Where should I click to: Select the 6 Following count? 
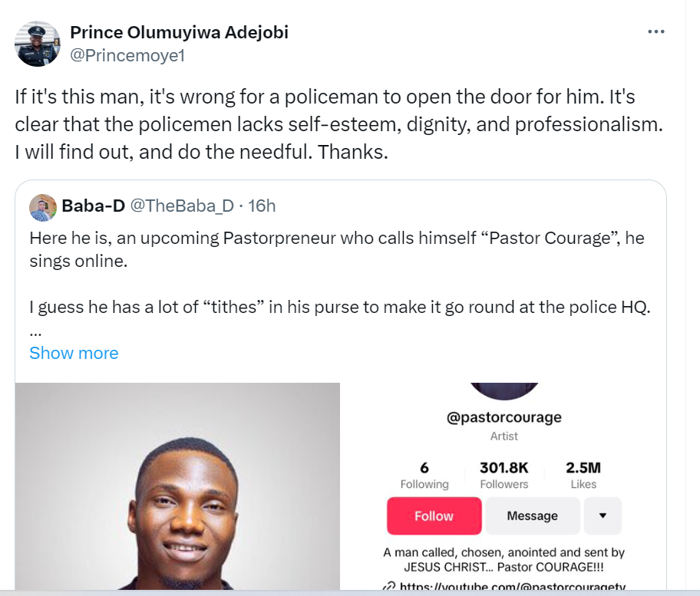(424, 475)
